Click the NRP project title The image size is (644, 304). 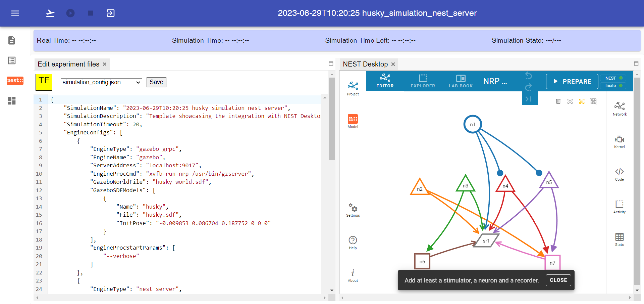(x=495, y=81)
